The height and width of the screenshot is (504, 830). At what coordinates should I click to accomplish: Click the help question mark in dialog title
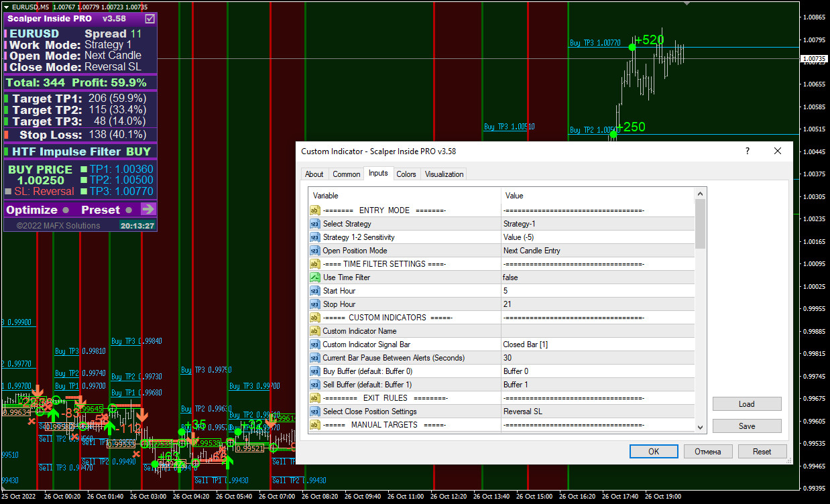[x=748, y=151]
